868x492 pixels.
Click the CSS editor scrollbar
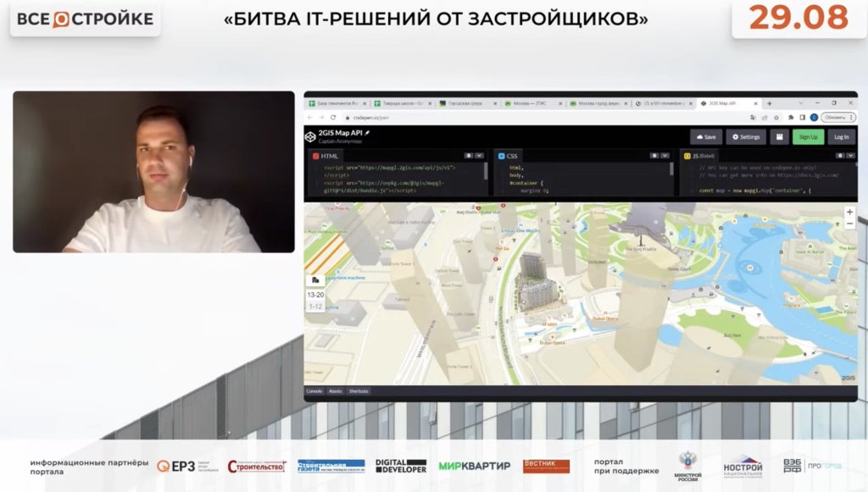tap(671, 169)
